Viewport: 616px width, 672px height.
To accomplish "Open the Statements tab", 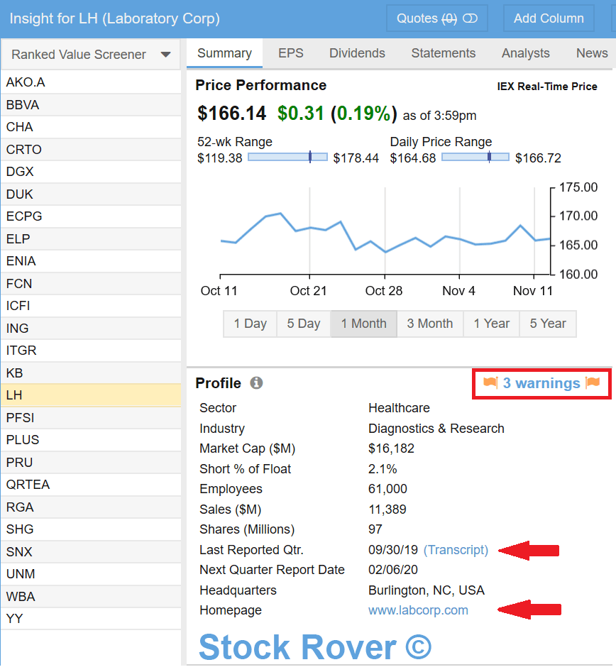I will point(443,53).
